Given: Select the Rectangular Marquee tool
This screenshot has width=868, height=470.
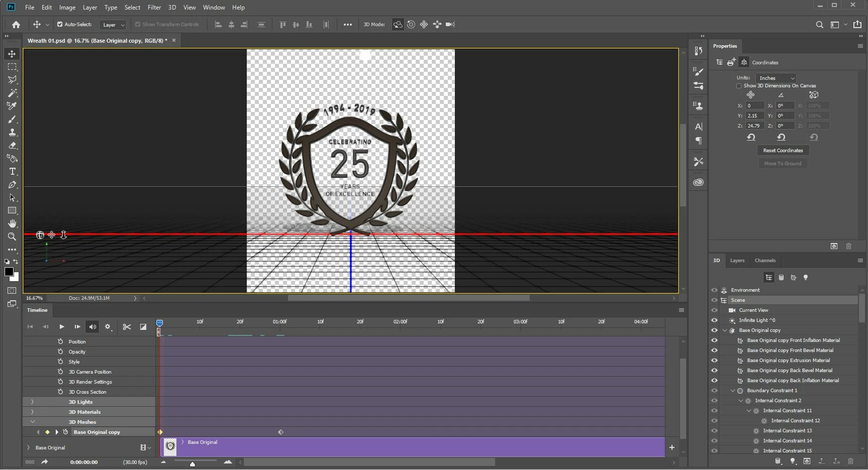Looking at the screenshot, I should (12, 67).
